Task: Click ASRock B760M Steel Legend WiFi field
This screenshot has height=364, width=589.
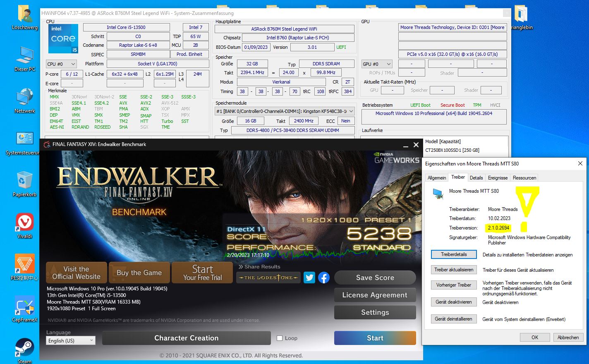Action: point(284,29)
